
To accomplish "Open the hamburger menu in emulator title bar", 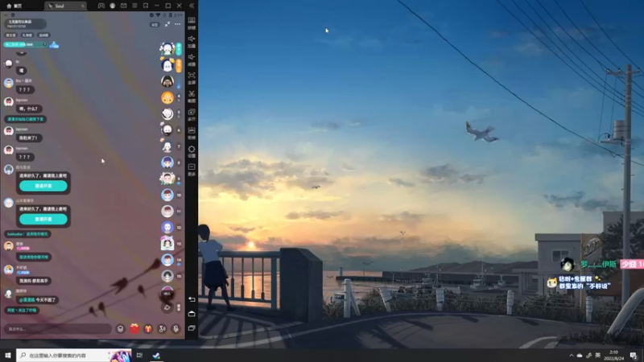I will (x=134, y=6).
